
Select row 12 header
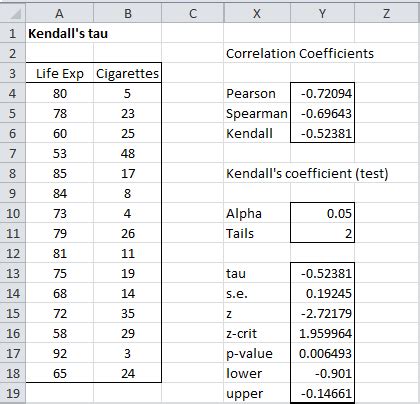point(12,253)
